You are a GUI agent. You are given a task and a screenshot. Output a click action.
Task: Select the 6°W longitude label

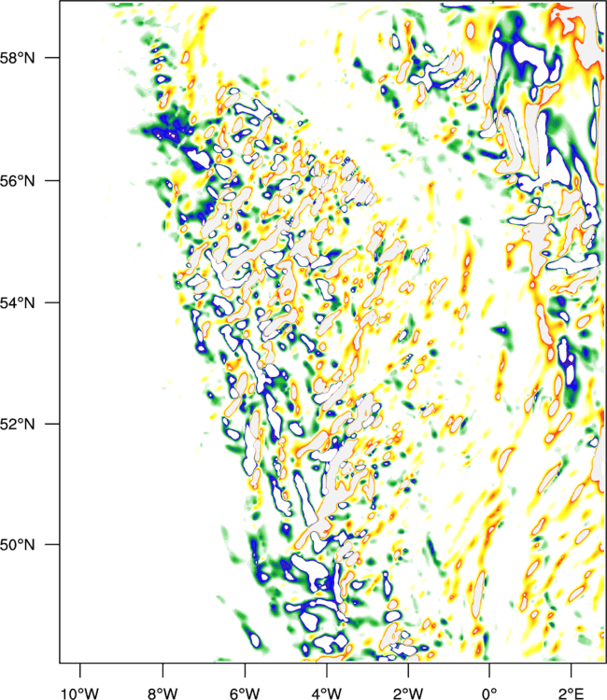click(245, 693)
